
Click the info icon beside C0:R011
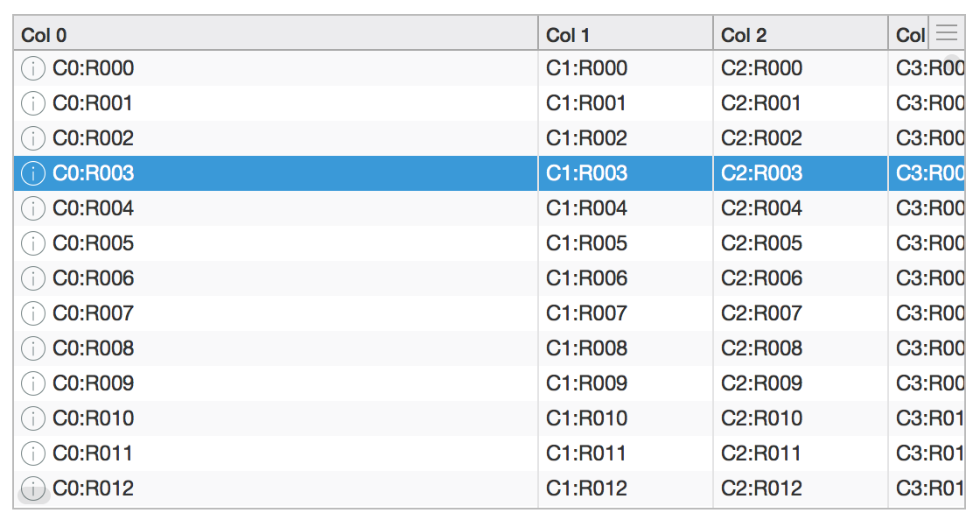33,453
